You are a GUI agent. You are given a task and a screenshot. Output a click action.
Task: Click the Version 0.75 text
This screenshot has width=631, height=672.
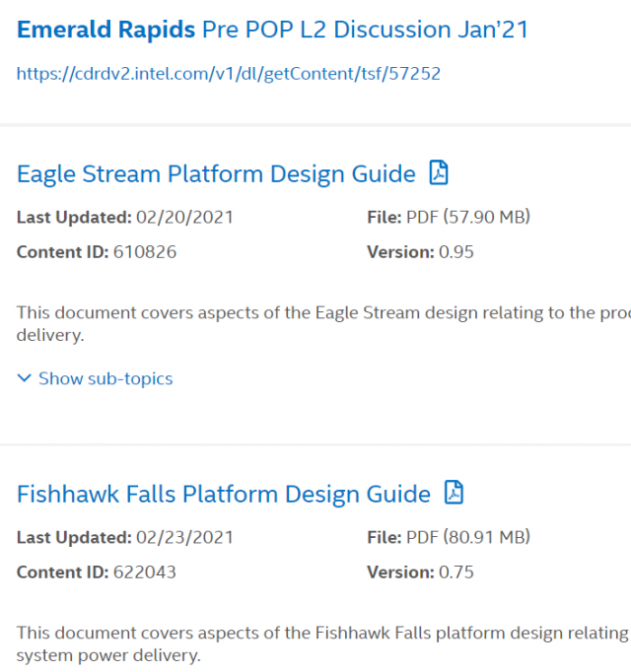456,571
